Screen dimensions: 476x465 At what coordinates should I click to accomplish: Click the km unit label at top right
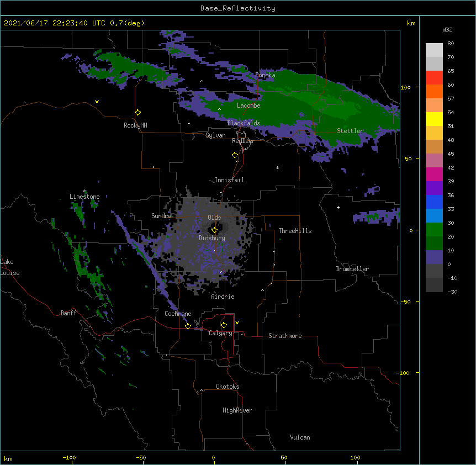(x=411, y=23)
